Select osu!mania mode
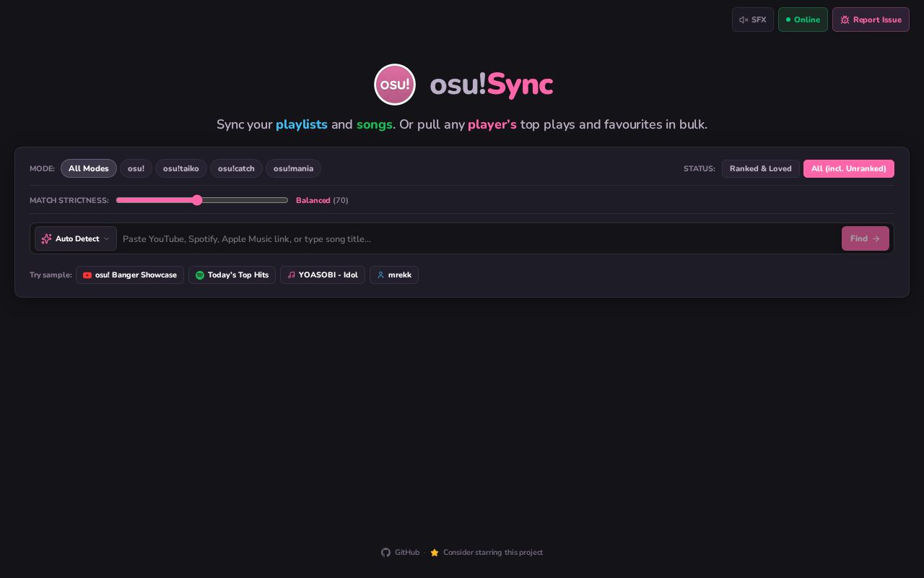 (293, 168)
